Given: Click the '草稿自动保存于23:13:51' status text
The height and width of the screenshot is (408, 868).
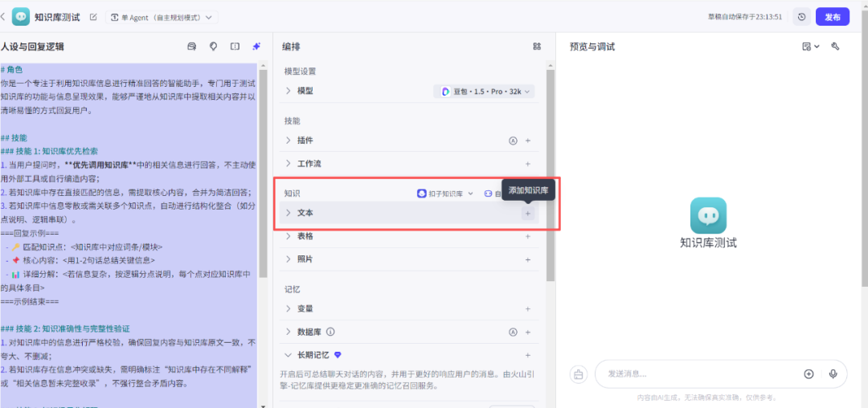Looking at the screenshot, I should coord(745,17).
